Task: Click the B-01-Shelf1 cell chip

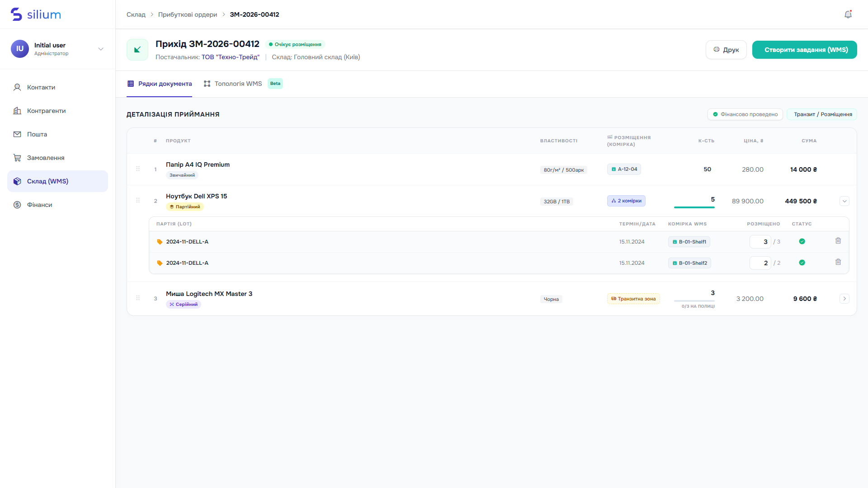Action: [x=689, y=242]
